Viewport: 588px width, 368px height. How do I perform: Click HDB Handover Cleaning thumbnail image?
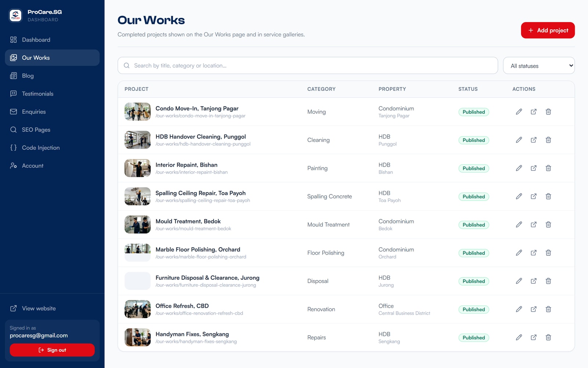pyautogui.click(x=137, y=140)
